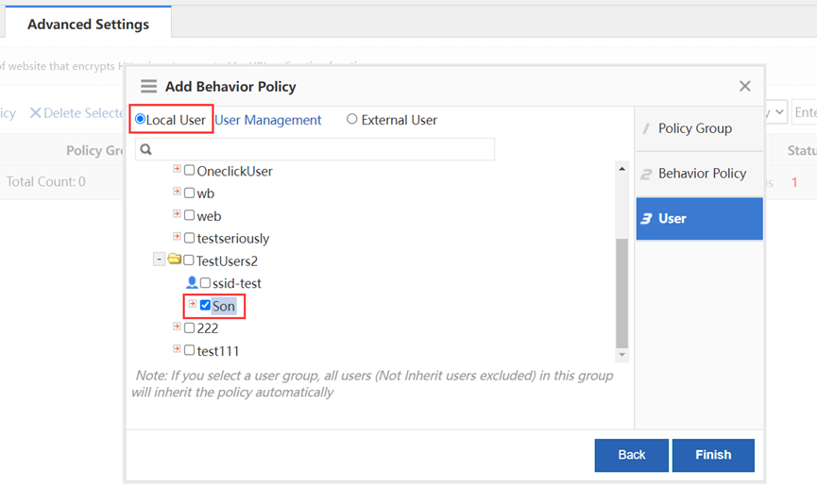This screenshot has height=504, width=817.
Task: Check the OneclickUser checkbox
Action: [190, 171]
